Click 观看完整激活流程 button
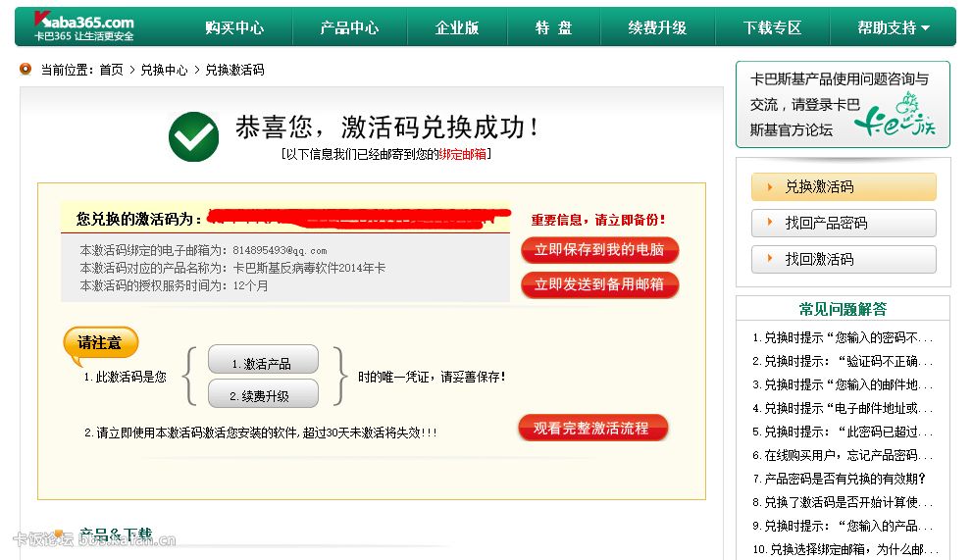This screenshot has width=972, height=560. click(x=592, y=428)
